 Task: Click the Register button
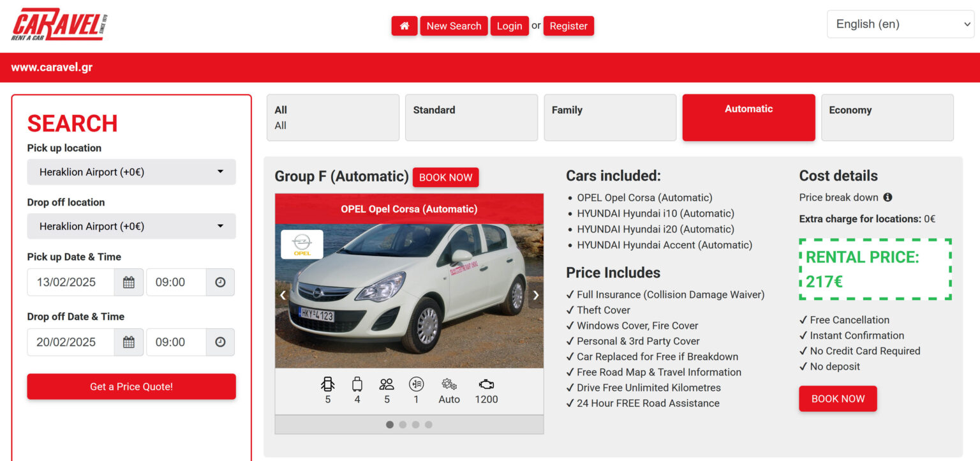(x=568, y=26)
